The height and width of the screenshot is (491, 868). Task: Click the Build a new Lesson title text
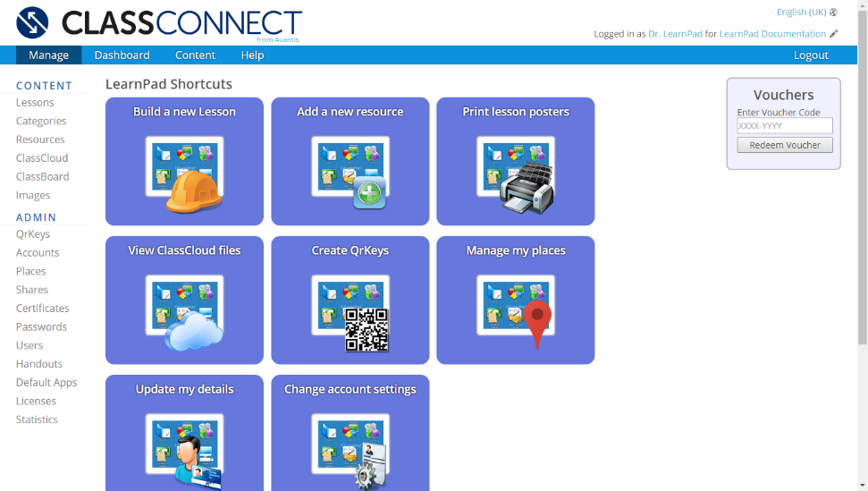point(184,112)
